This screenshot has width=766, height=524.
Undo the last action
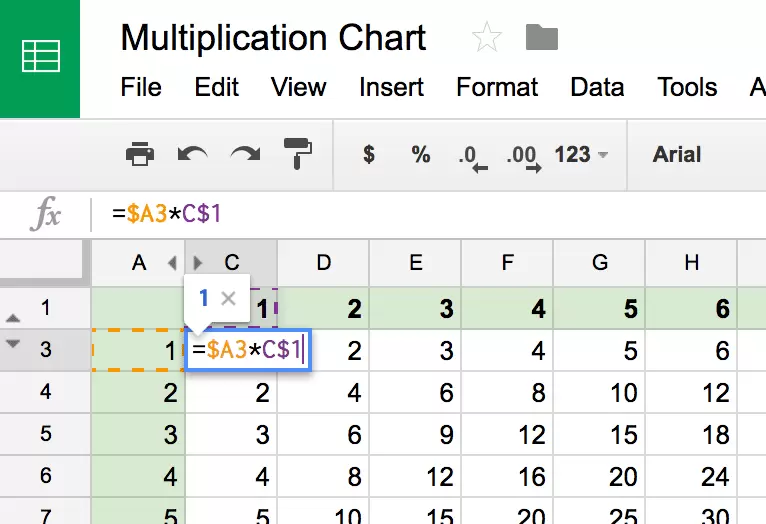click(192, 154)
